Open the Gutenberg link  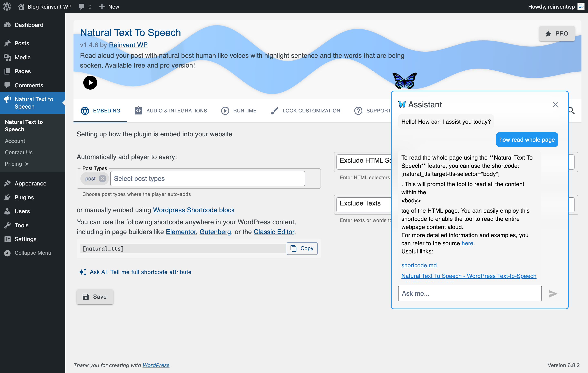215,232
